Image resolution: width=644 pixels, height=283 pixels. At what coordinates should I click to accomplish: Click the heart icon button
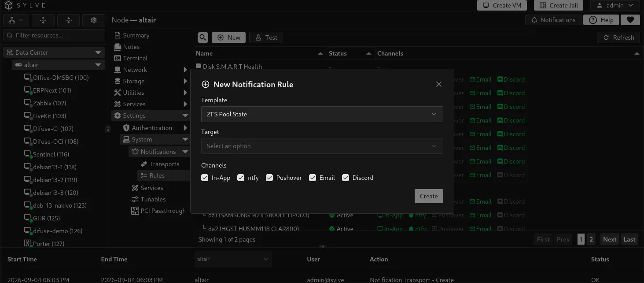coord(630,20)
